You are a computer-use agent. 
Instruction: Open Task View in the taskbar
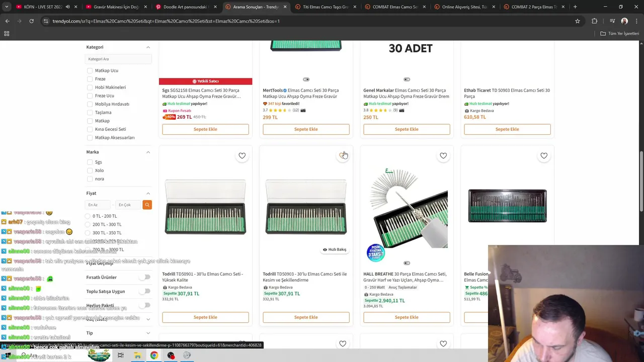coord(121,355)
